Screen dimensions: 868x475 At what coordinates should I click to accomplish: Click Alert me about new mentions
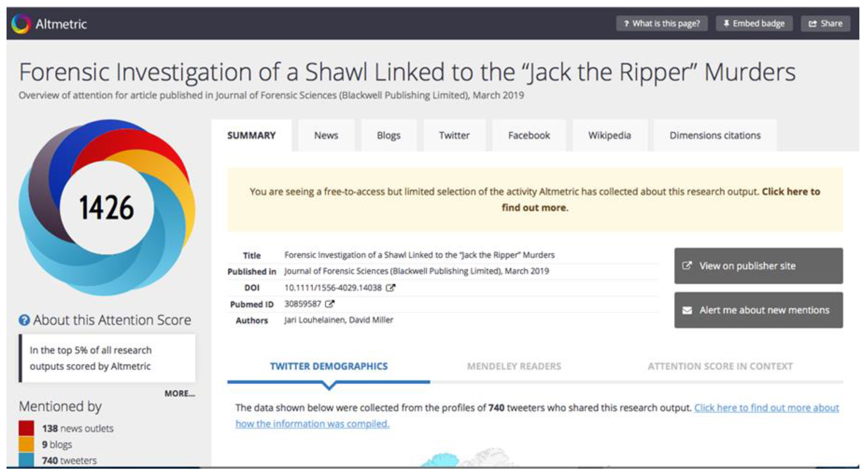tap(759, 310)
